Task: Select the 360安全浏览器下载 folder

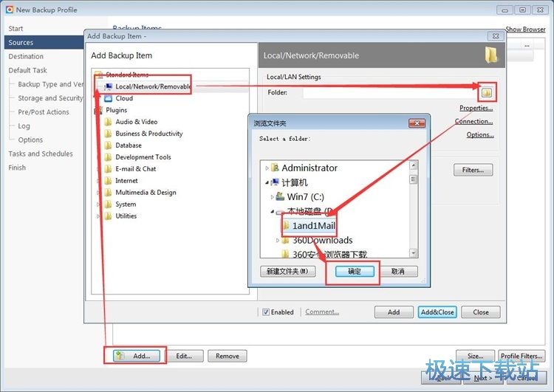Action: (329, 254)
